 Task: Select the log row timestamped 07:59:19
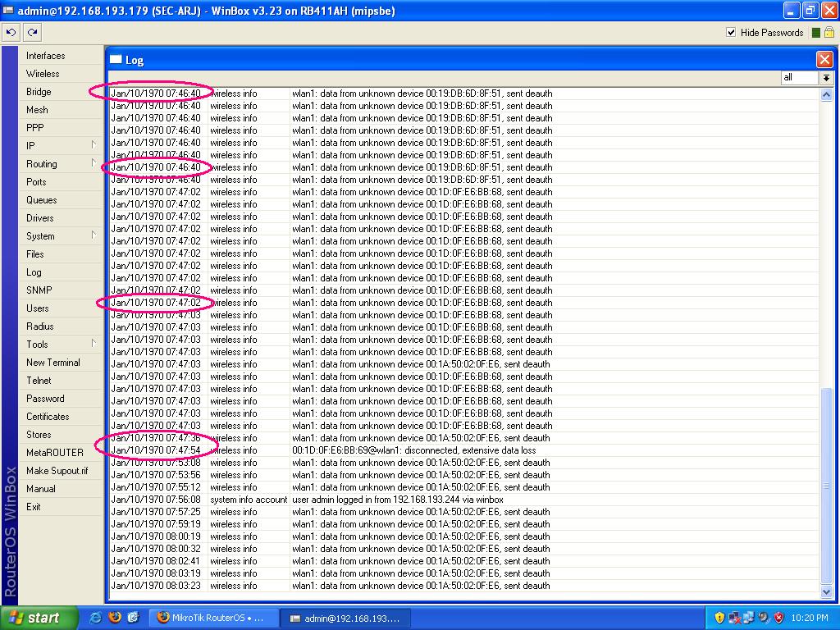463,524
